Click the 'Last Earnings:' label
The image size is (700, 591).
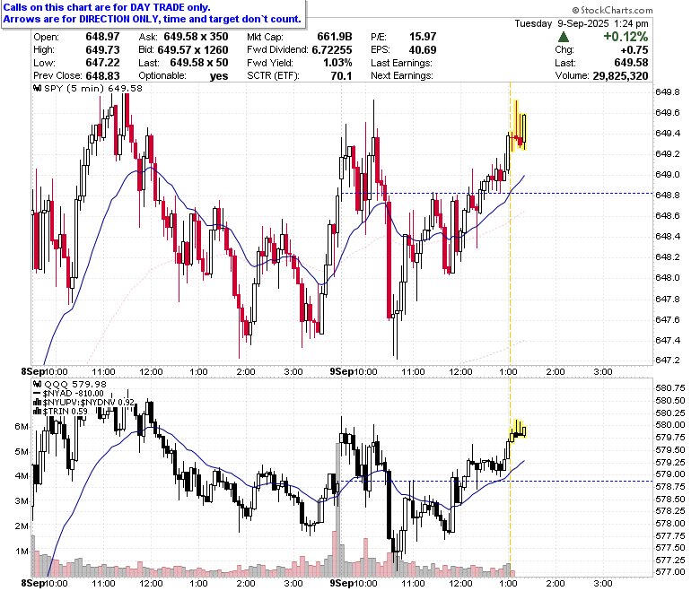pos(401,63)
